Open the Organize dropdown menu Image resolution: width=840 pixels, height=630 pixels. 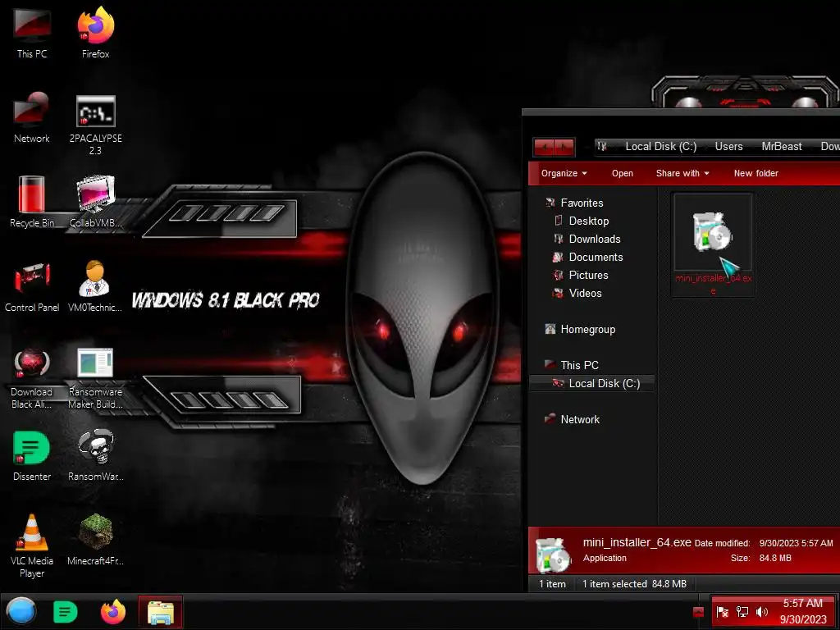tap(564, 173)
